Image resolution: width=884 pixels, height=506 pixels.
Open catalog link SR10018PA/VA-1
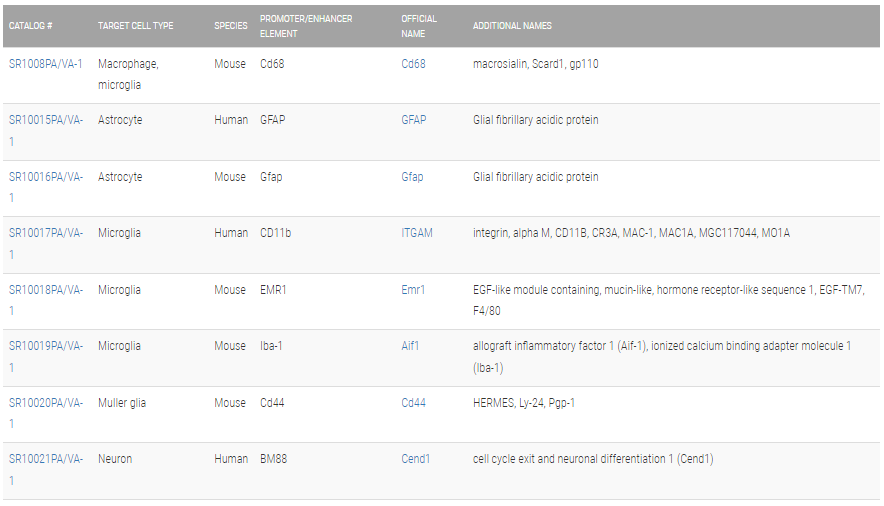[x=46, y=300]
